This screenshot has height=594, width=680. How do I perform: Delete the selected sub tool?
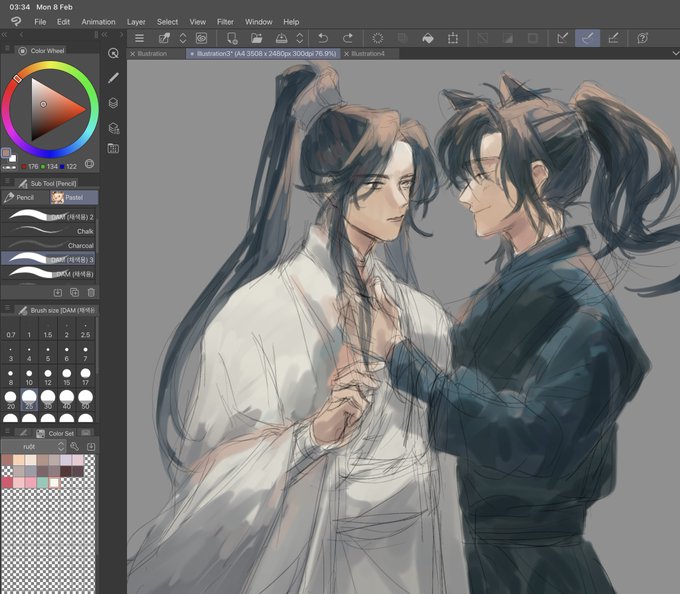pos(91,293)
